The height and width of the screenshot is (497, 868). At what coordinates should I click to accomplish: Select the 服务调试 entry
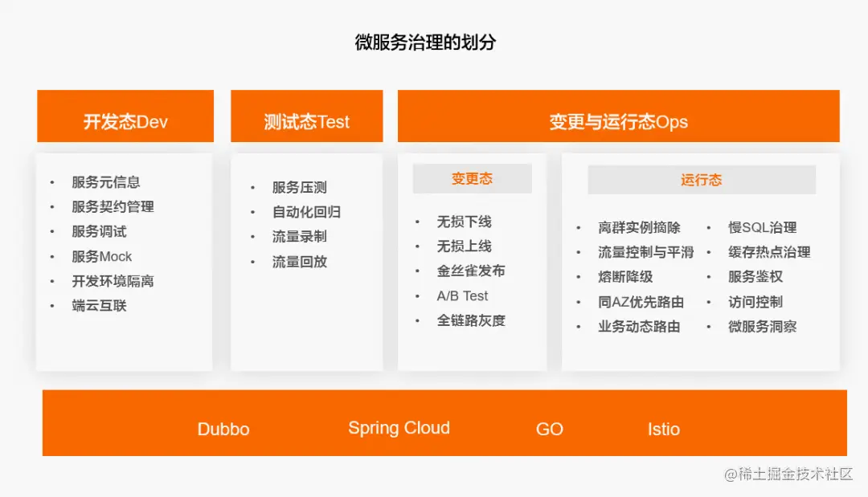[99, 231]
